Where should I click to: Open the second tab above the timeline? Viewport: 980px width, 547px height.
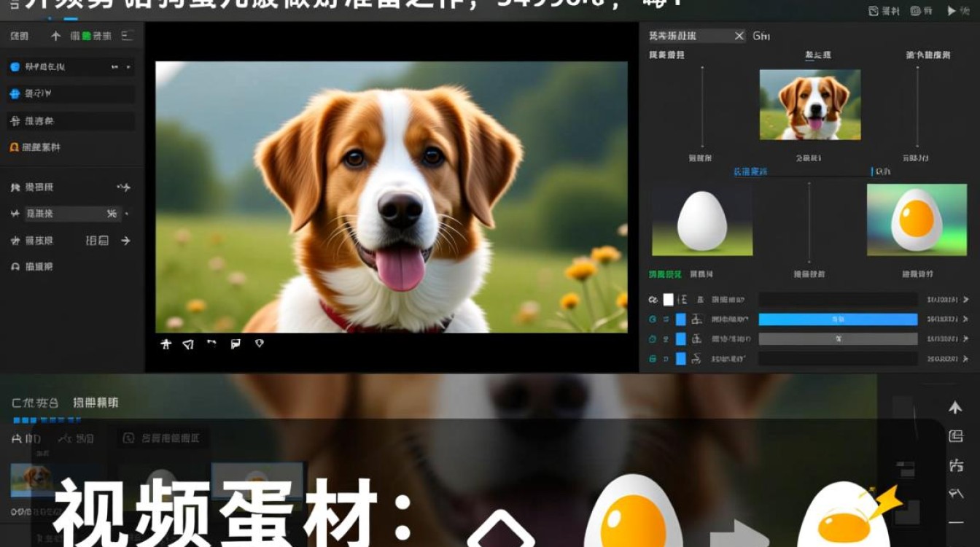click(96, 403)
